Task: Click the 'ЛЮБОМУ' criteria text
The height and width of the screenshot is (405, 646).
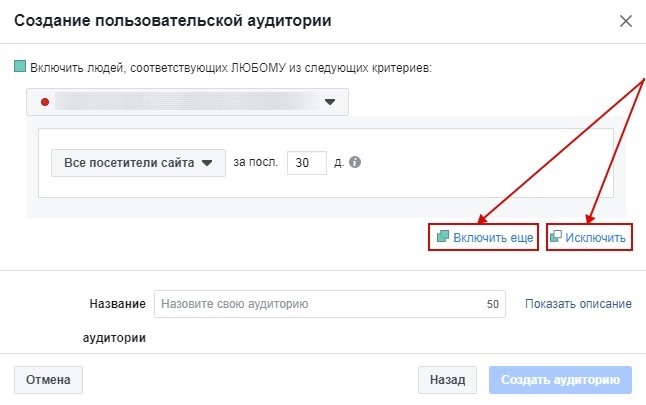Action: [258, 68]
